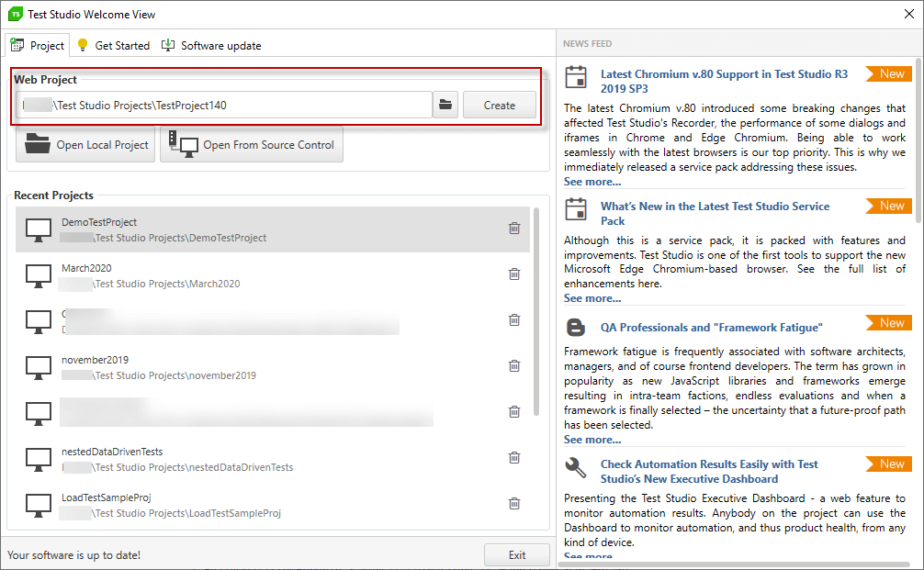This screenshot has width=924, height=570.
Task: Click the monitor icon beside november2019
Action: pyautogui.click(x=39, y=368)
